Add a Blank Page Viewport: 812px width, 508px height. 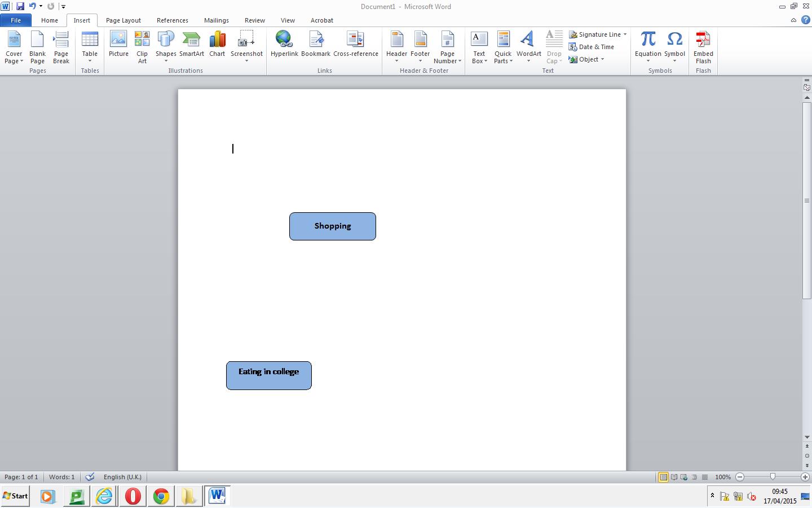(x=37, y=47)
